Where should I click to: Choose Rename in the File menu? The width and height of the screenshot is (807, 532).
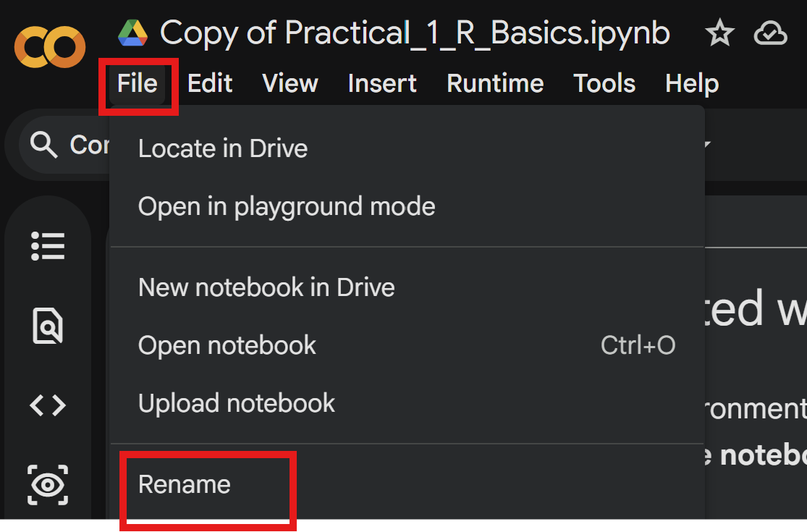[185, 484]
